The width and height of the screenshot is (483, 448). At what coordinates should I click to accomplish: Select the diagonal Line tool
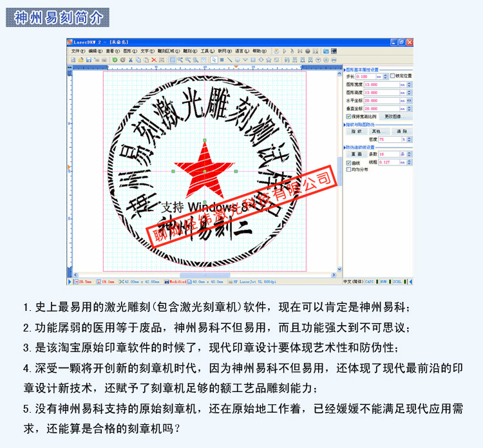click(x=229, y=60)
